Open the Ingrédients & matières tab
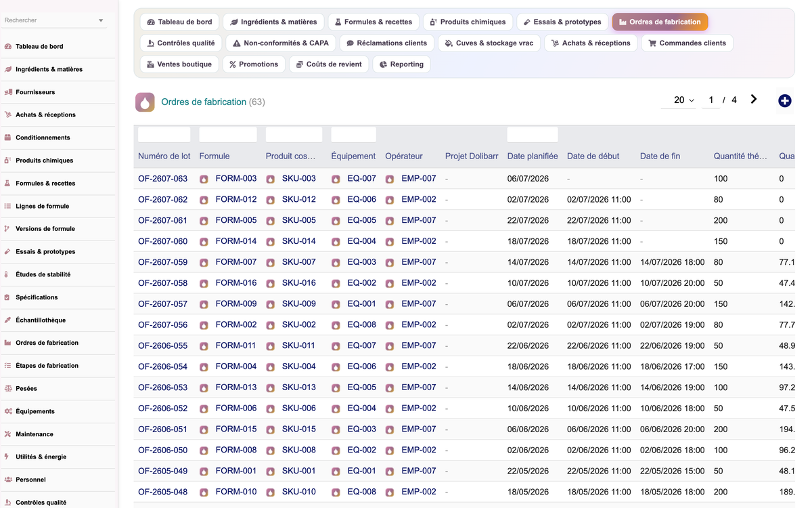The image size is (812, 508). 273,22
